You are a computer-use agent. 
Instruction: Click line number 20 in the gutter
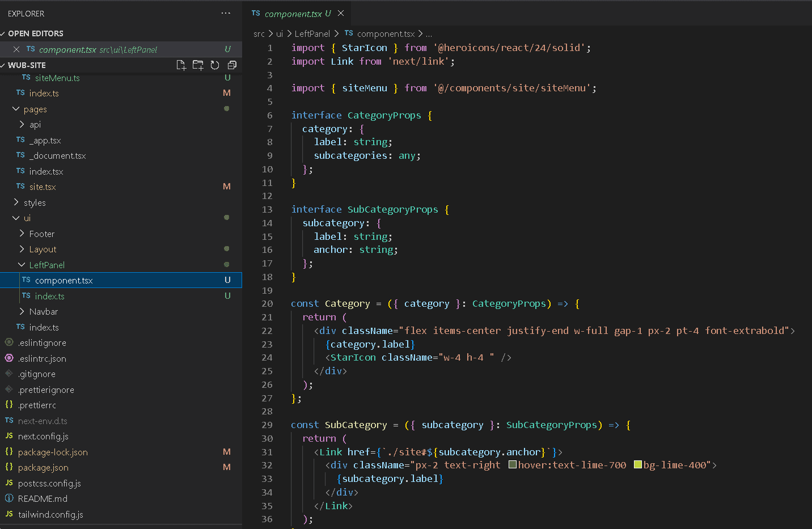tap(267, 303)
